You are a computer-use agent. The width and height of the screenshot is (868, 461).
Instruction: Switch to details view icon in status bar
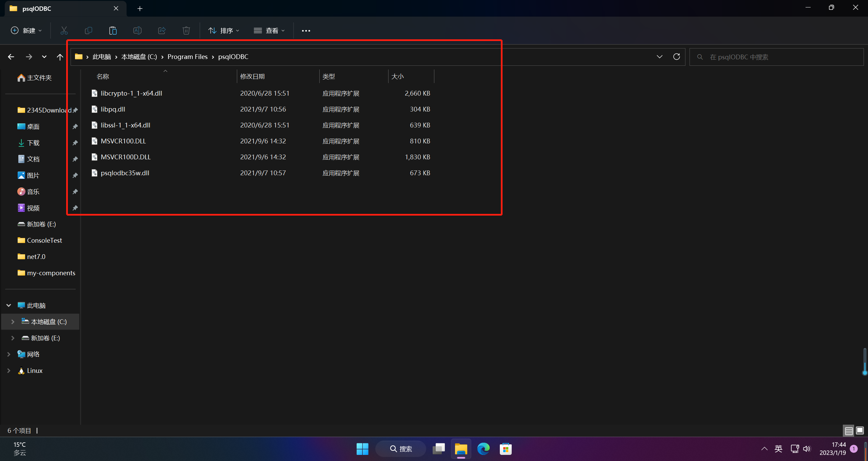click(849, 431)
